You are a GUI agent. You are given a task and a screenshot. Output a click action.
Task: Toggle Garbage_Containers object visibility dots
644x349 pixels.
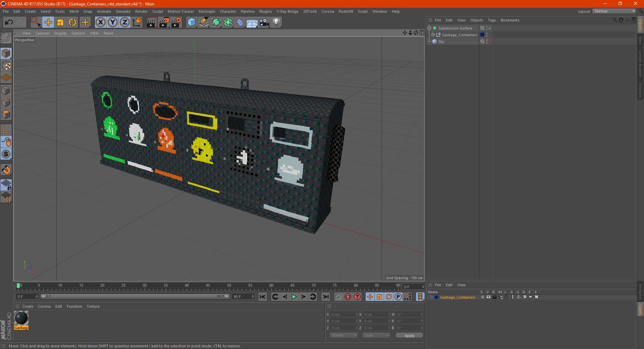click(487, 35)
